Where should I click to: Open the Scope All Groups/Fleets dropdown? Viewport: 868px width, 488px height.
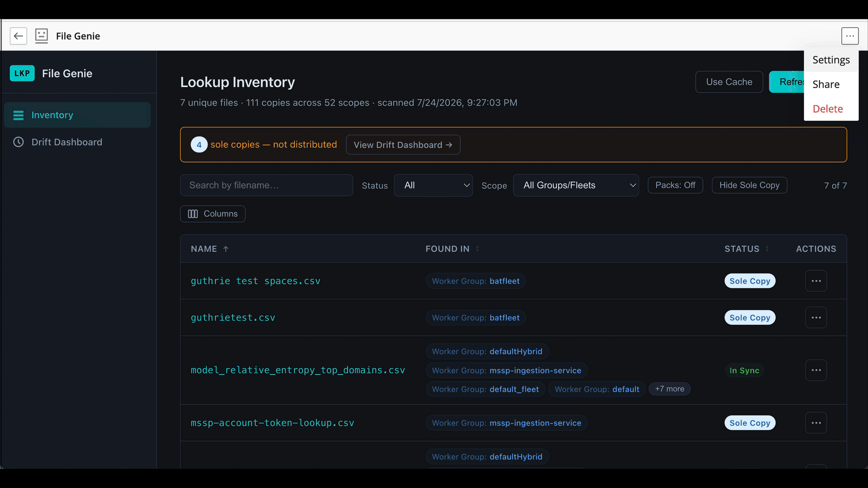(576, 185)
